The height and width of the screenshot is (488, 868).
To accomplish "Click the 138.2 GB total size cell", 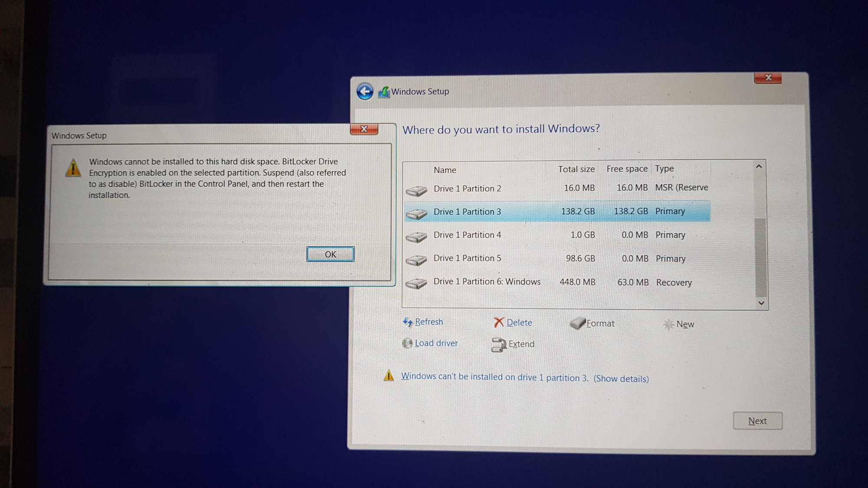I will pos(578,211).
